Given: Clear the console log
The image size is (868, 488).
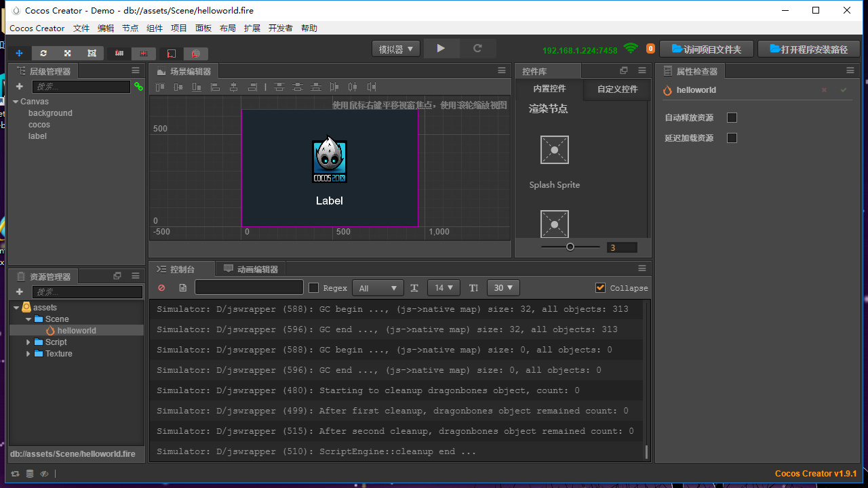Looking at the screenshot, I should point(161,288).
